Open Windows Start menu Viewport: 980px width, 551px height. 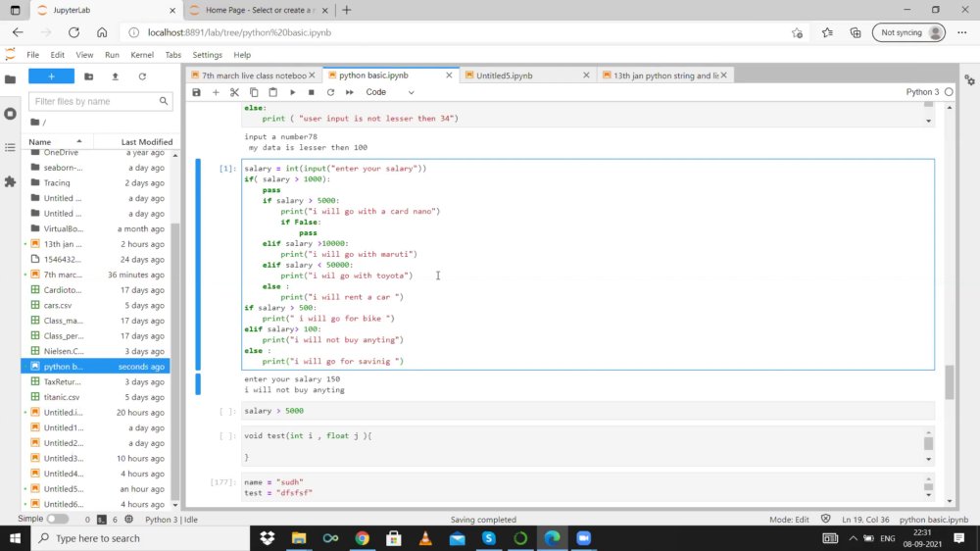pos(15,538)
